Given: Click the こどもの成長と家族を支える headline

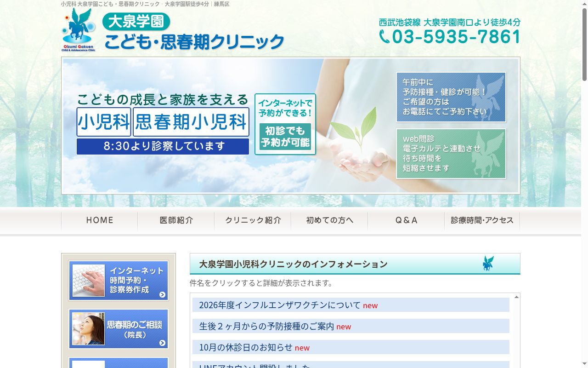Looking at the screenshot, I should point(163,99).
